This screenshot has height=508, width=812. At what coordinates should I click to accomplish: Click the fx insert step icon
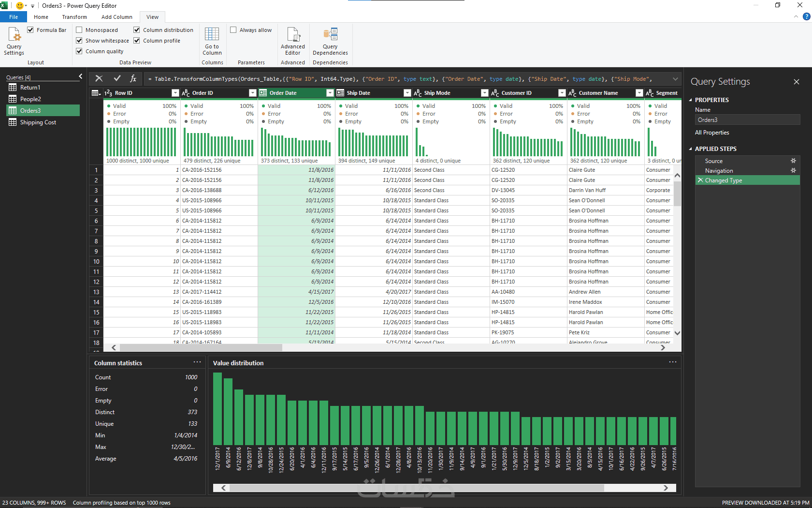pos(133,78)
